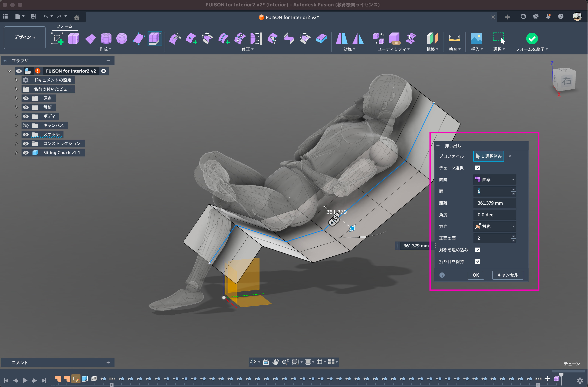The image size is (588, 387).
Task: Select the Form Cylinder tool
Action: point(106,38)
